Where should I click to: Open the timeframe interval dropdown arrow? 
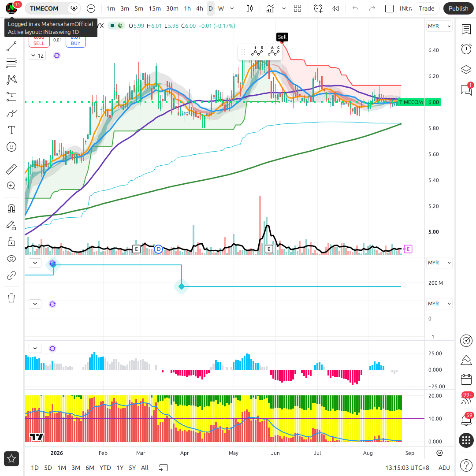232,8
